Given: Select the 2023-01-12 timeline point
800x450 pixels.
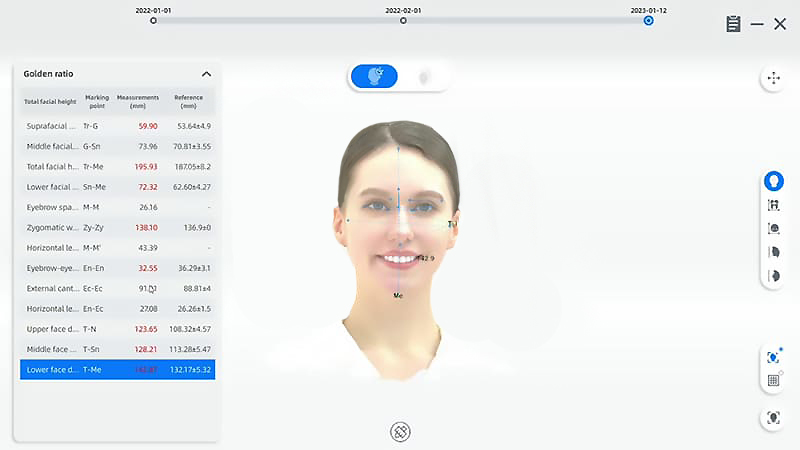Looking at the screenshot, I should point(648,20).
